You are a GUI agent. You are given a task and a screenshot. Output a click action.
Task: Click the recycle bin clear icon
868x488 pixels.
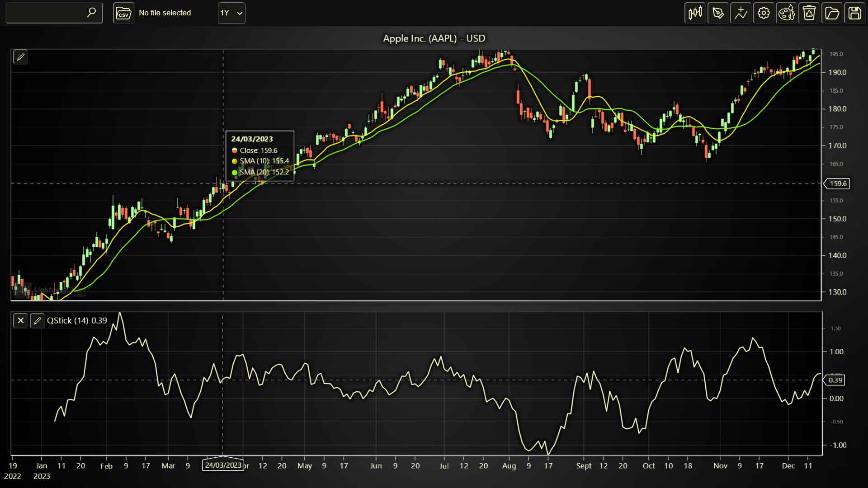(809, 13)
